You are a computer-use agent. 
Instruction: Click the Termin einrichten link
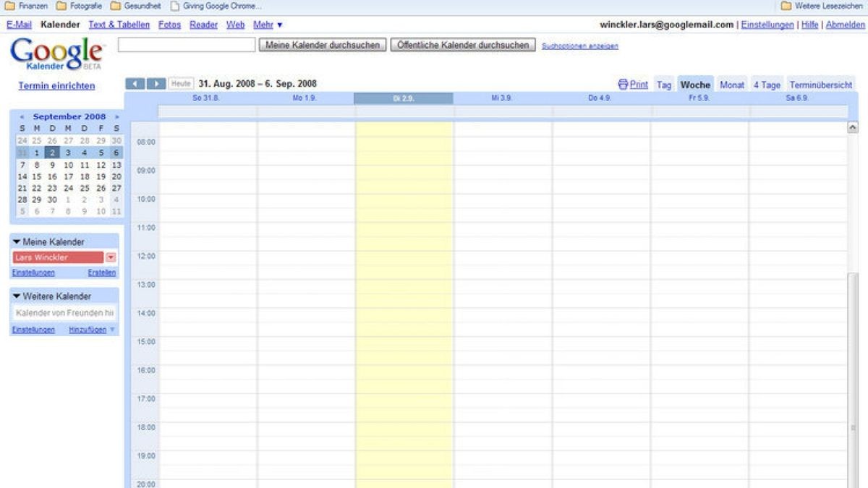click(56, 86)
